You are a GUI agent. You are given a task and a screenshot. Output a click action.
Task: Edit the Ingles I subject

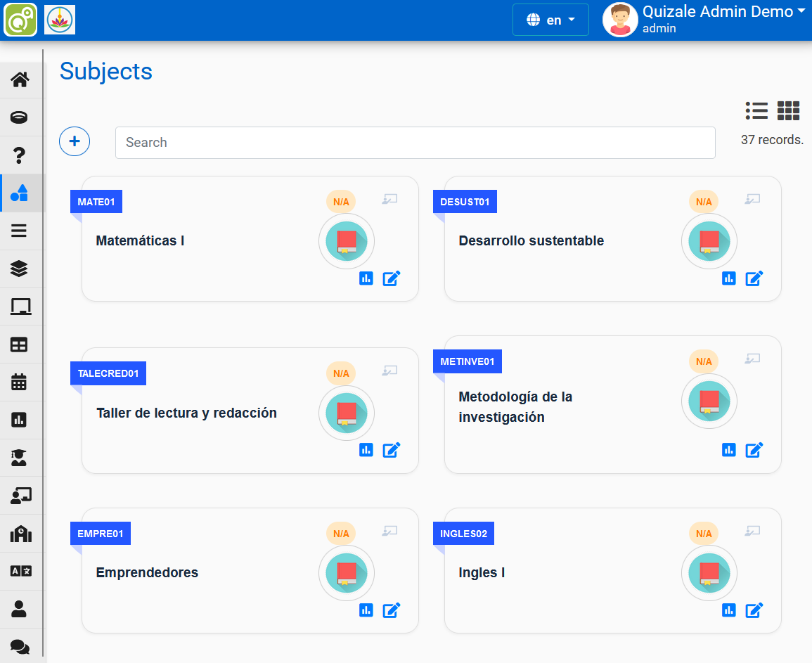click(754, 610)
